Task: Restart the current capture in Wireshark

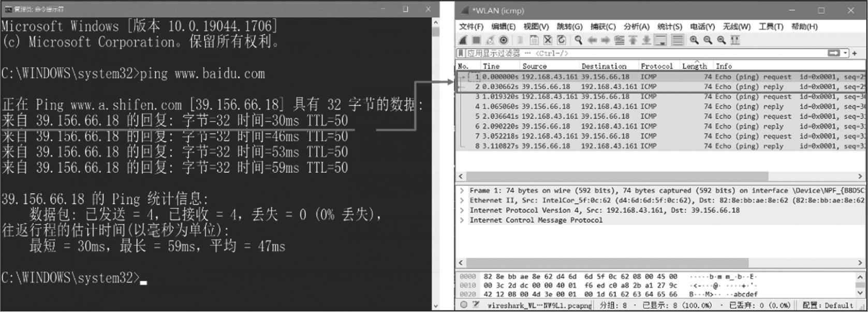Action: coord(490,40)
